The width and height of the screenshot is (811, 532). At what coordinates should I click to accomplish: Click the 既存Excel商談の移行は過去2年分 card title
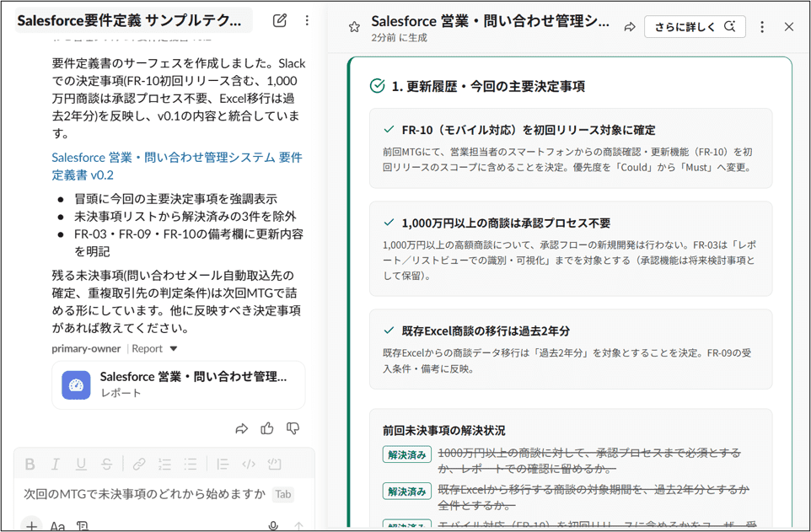click(486, 330)
